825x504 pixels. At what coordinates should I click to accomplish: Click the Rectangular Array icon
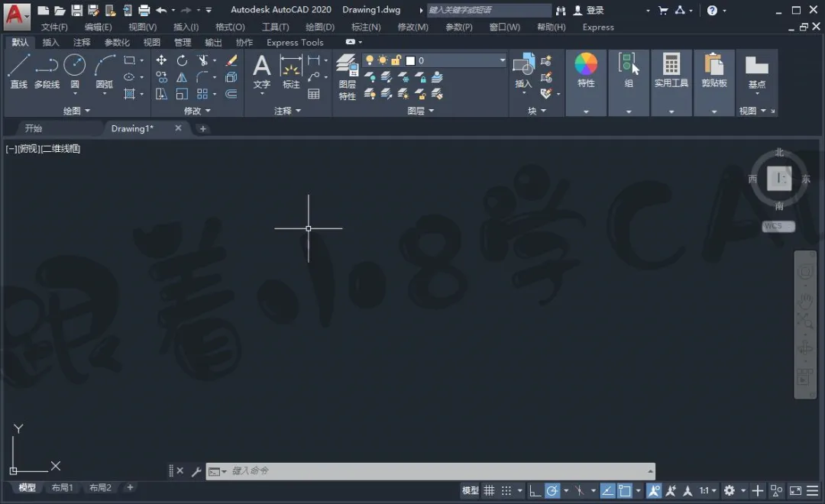pos(202,94)
